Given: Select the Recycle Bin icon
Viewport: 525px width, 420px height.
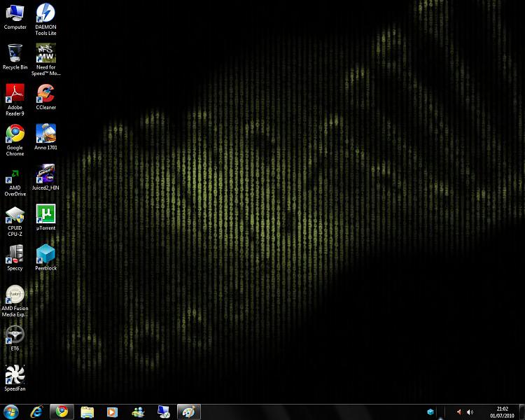Looking at the screenshot, I should coord(15,57).
